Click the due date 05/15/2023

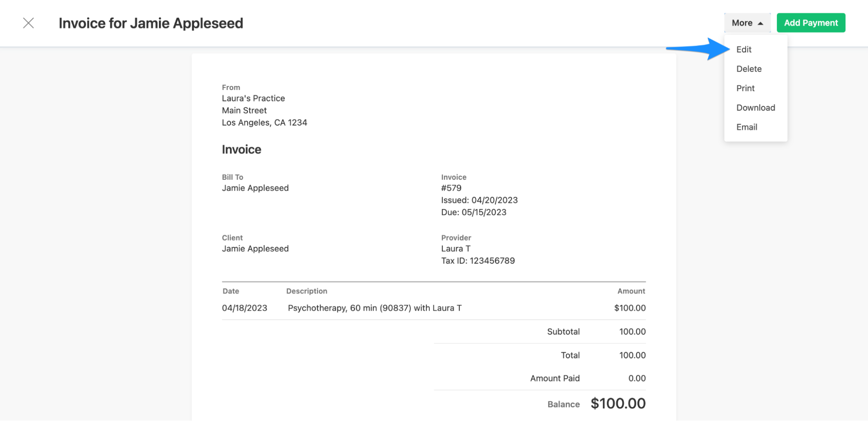[x=473, y=212]
